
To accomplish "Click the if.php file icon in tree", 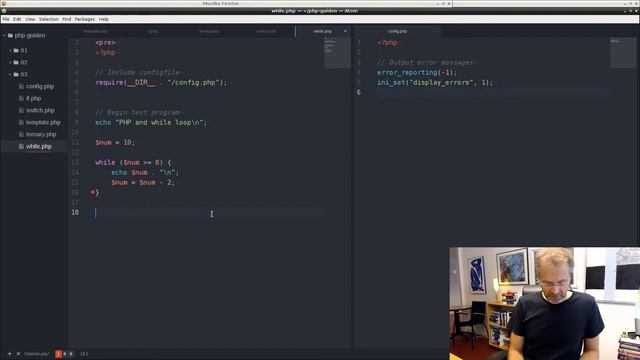I will (21, 98).
